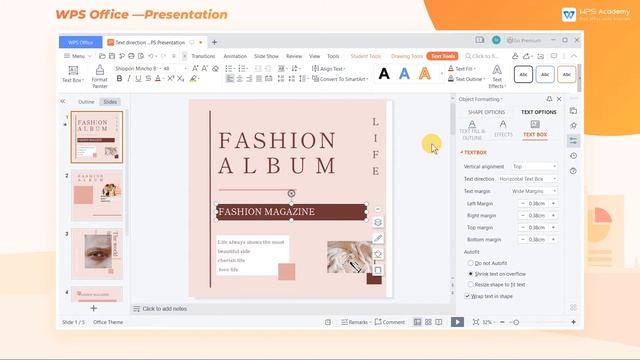Click the zoom slider handle
The image size is (640, 360).
pos(516,322)
